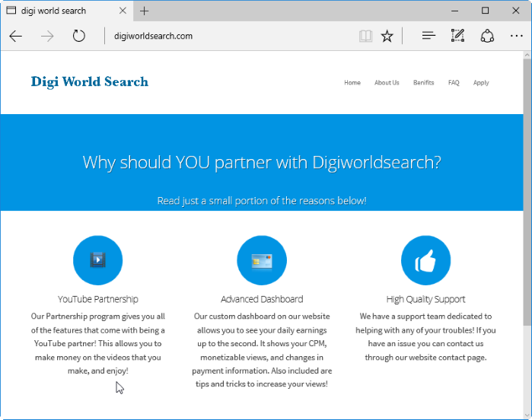Viewport: 532px width, 420px height.
Task: Maximize the browser window
Action: (485, 11)
